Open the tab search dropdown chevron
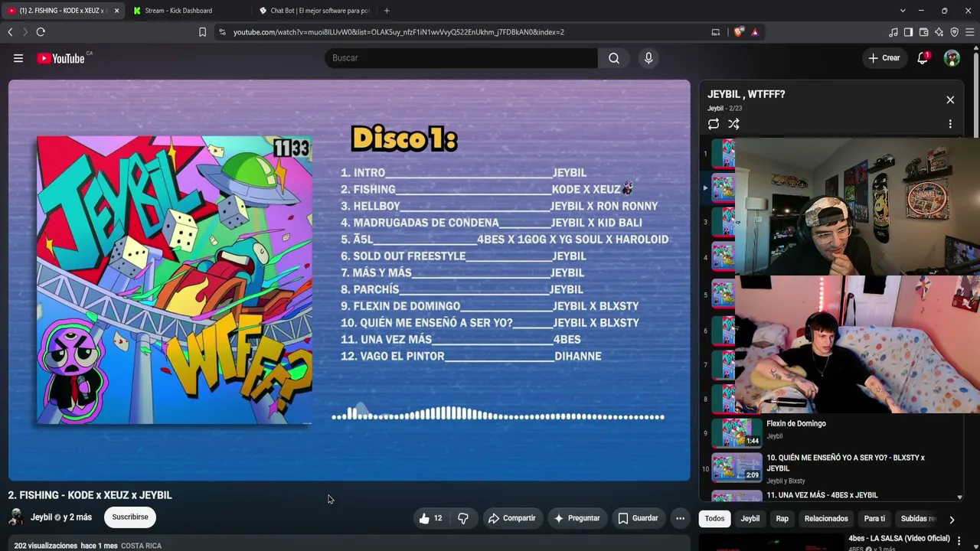Screen dimensions: 980x551 903,11
